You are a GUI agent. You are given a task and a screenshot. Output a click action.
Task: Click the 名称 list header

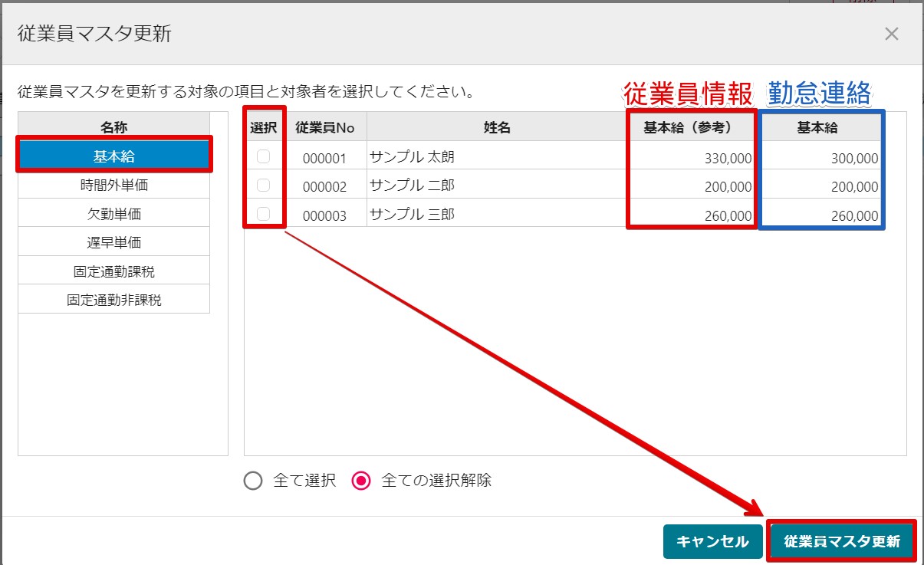(114, 127)
